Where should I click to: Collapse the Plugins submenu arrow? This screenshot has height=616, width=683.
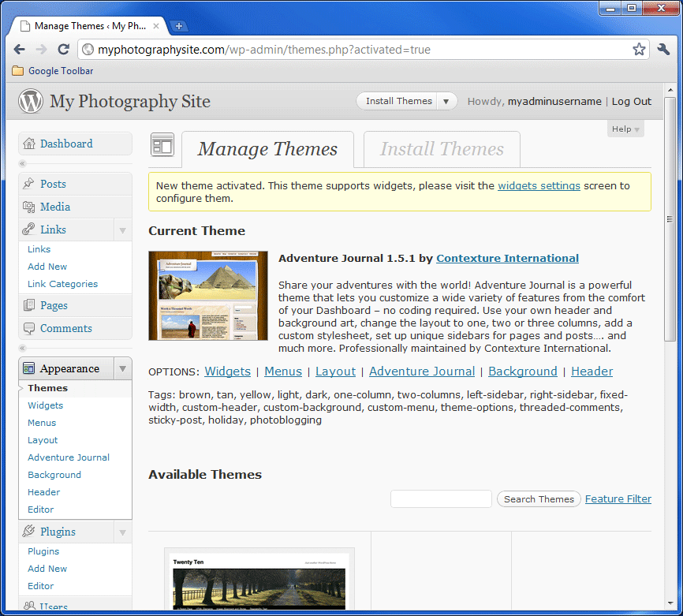pos(123,532)
